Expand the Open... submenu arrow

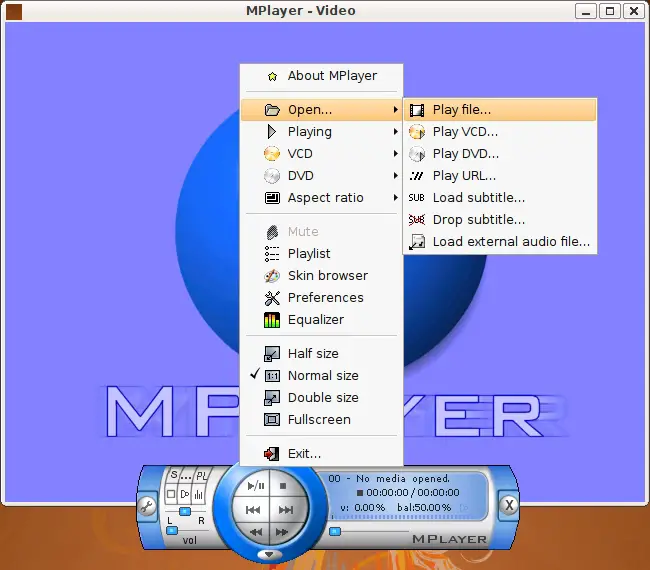coord(395,110)
